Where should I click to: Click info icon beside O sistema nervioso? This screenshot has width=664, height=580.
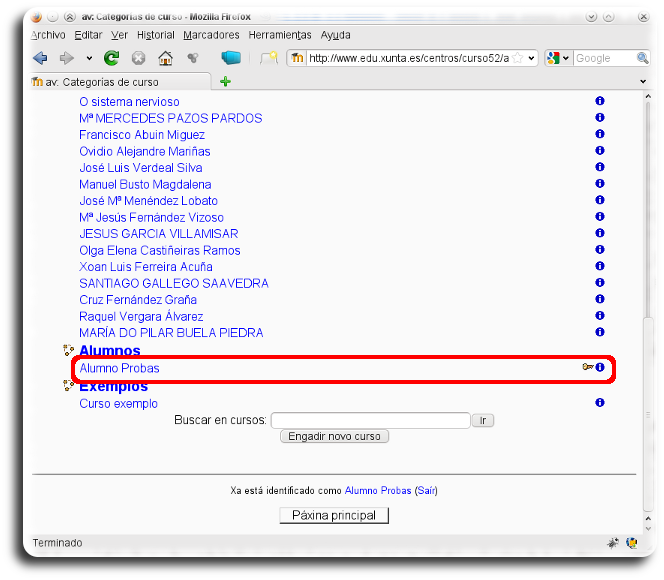(600, 102)
